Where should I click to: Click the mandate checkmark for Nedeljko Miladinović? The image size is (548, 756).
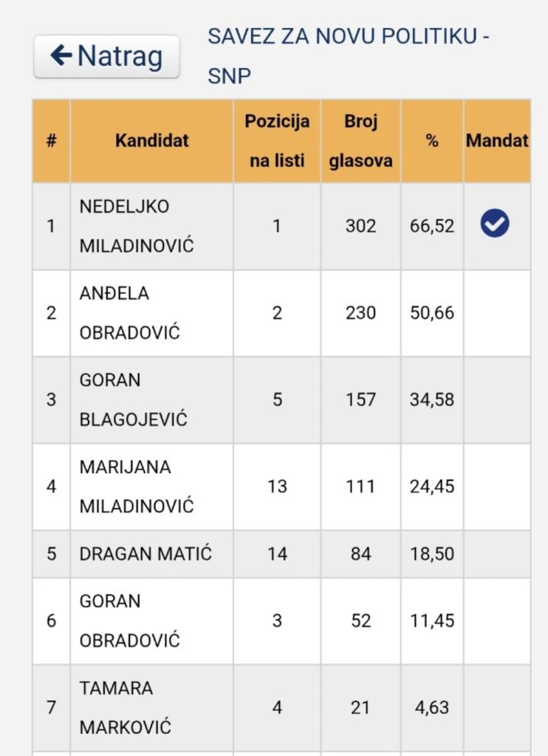click(x=494, y=224)
